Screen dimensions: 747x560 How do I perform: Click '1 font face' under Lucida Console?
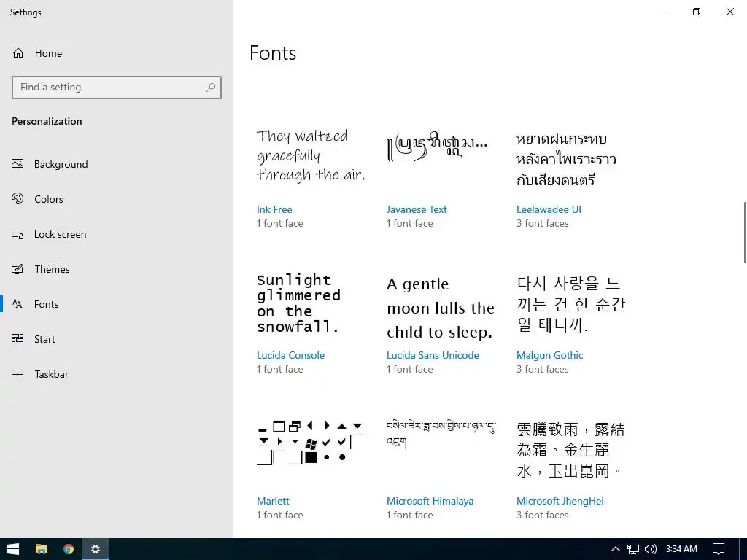(x=279, y=369)
